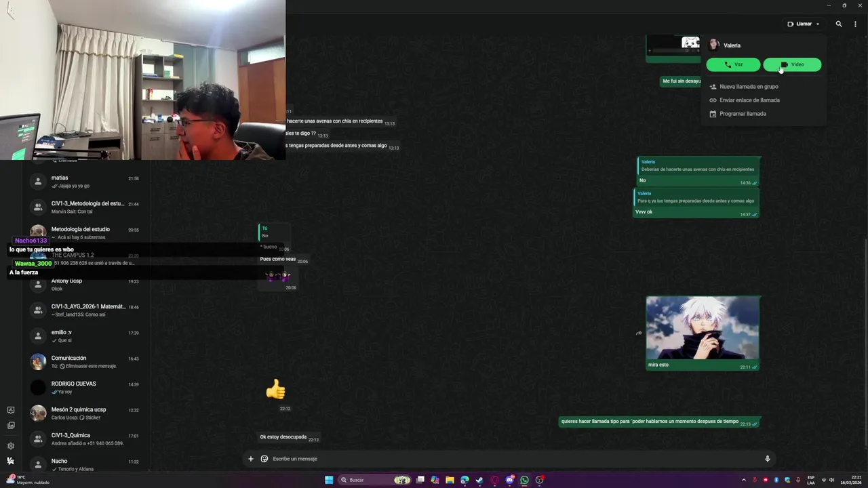This screenshot has height=488, width=868.
Task: Open WhatsApp settings gear icon
Action: 11,446
